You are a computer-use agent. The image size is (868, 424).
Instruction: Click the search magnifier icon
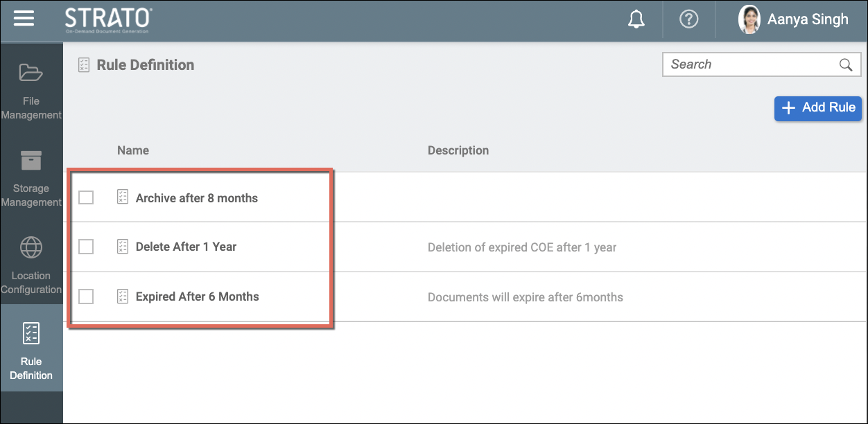pyautogui.click(x=846, y=64)
